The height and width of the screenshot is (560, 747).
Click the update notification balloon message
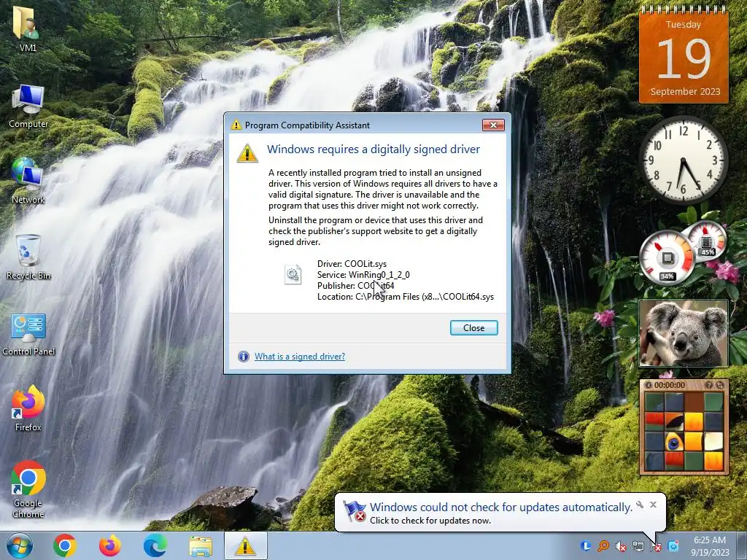[x=501, y=513]
